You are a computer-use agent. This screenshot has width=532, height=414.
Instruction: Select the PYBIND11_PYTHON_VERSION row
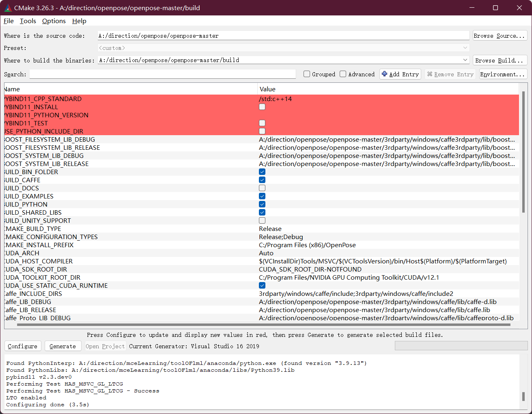tap(261, 115)
